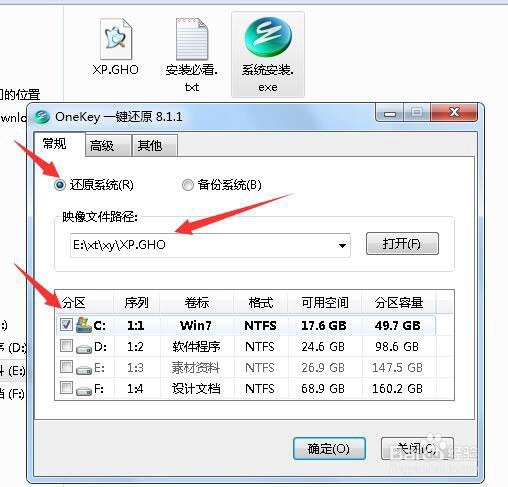Image resolution: width=508 pixels, height=487 pixels.
Task: Click the 分区 column header
Action: click(x=85, y=302)
